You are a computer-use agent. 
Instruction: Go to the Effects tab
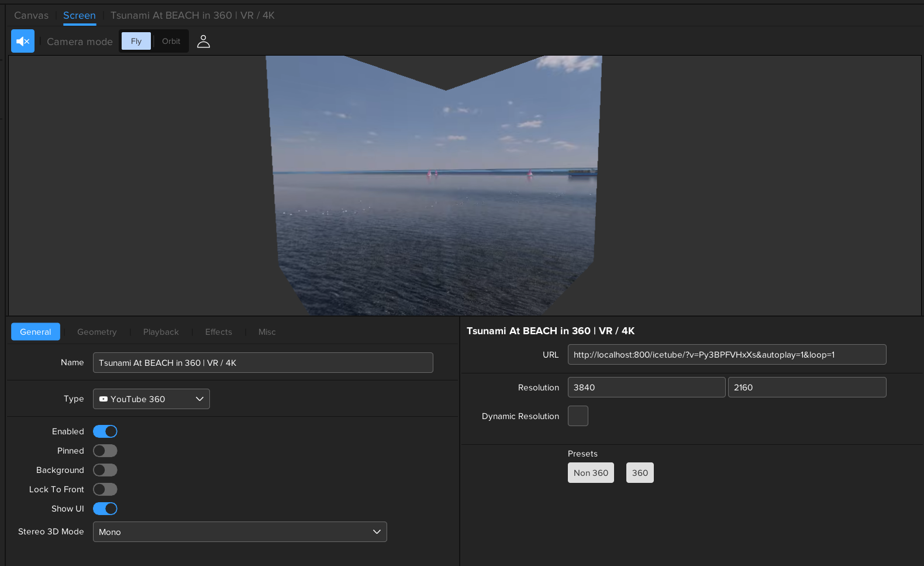[x=218, y=332]
